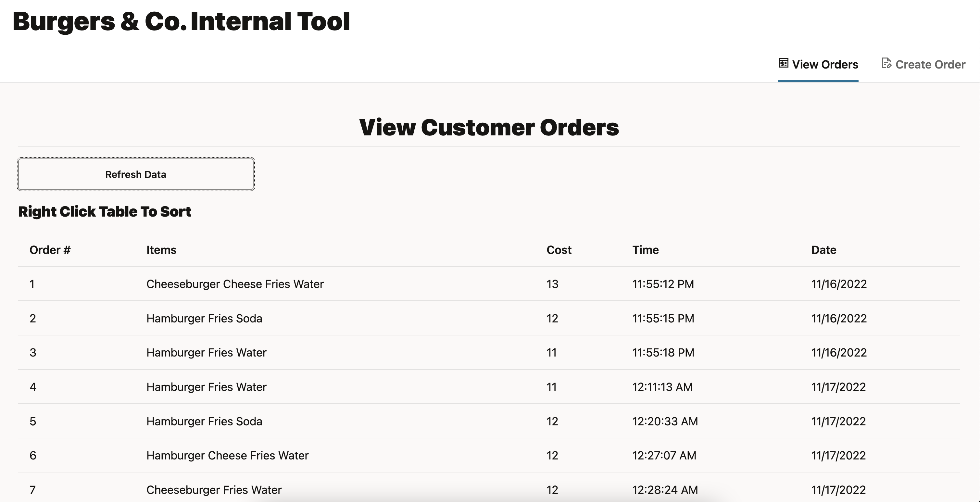Open the Create Order tab label
The image size is (980, 502).
tap(930, 64)
